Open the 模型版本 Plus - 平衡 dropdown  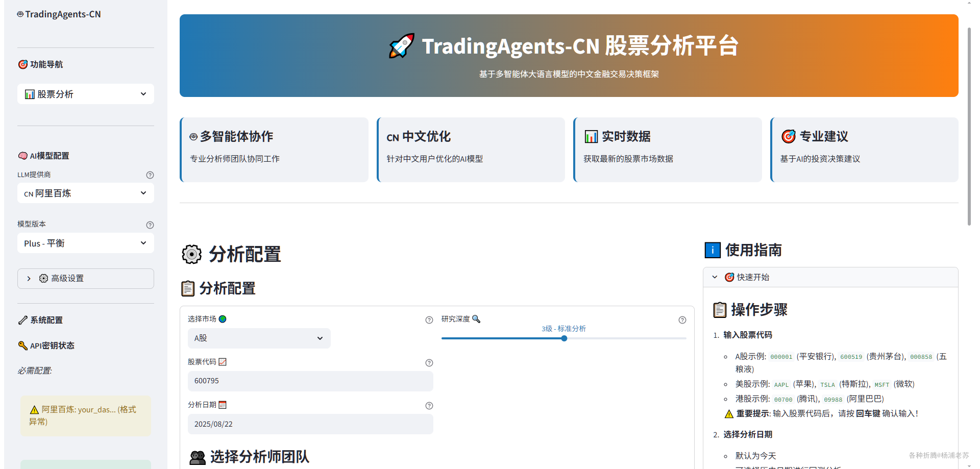[x=86, y=243]
